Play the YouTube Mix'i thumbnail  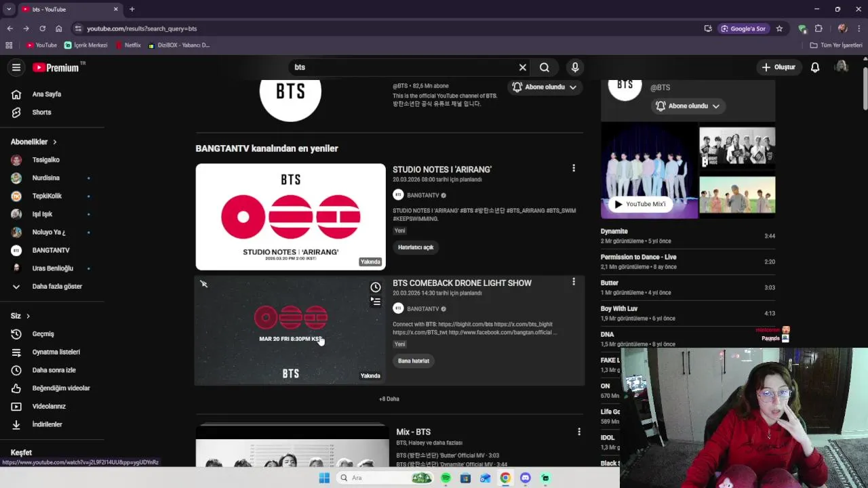(649, 171)
